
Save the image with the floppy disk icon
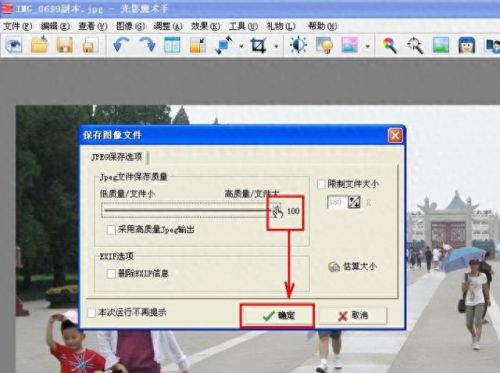64,45
